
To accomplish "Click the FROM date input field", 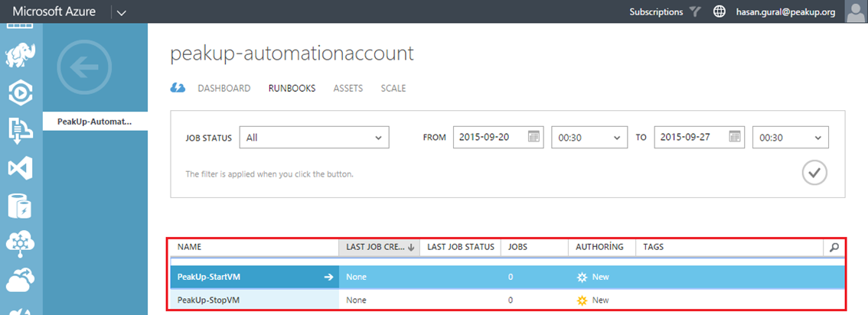I will click(498, 138).
